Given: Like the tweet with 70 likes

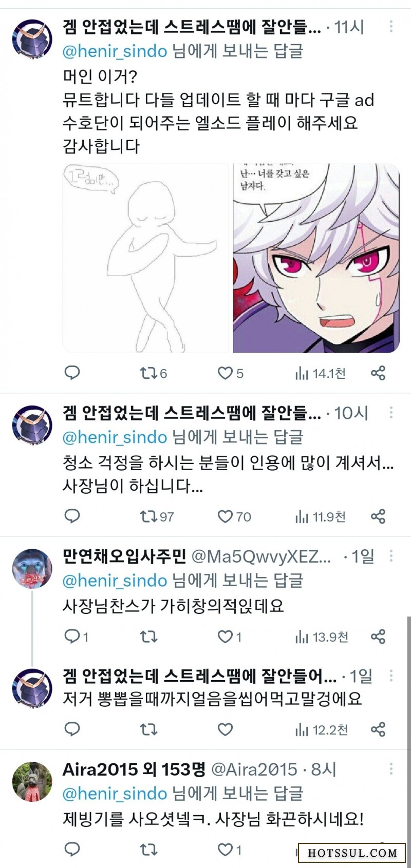Looking at the screenshot, I should 234,516.
